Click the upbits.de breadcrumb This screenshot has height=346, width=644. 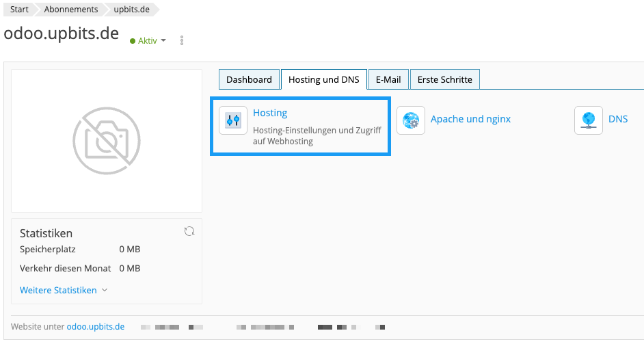click(x=132, y=10)
